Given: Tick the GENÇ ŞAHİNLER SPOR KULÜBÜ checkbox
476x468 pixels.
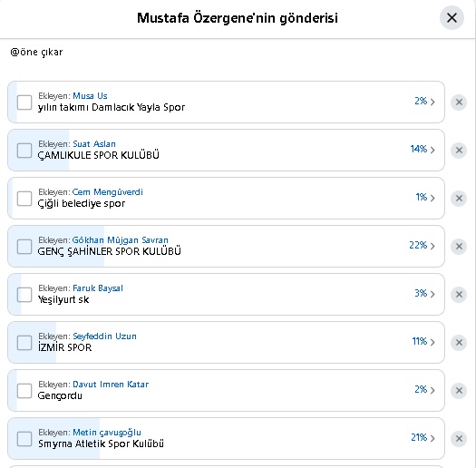Looking at the screenshot, I should click(24, 247).
